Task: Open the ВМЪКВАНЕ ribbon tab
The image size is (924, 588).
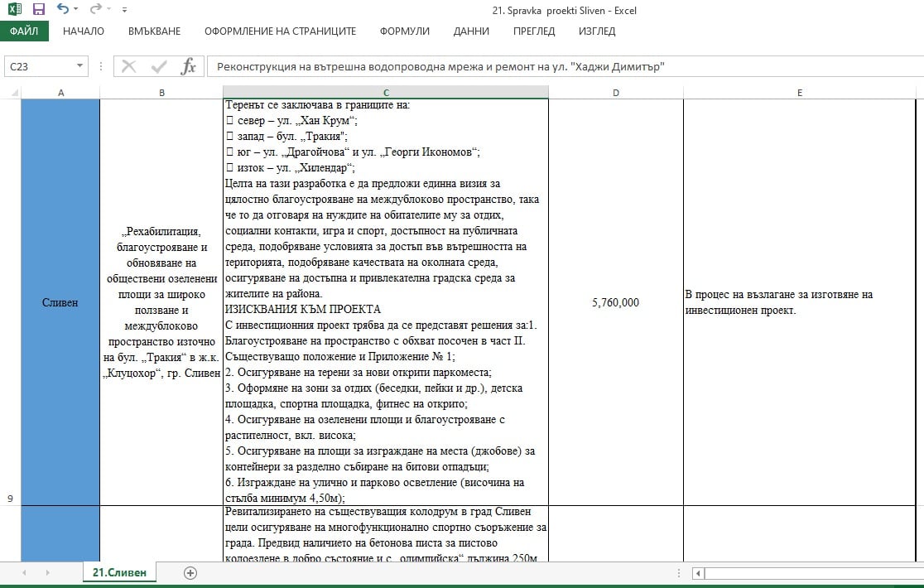Action: pyautogui.click(x=154, y=31)
